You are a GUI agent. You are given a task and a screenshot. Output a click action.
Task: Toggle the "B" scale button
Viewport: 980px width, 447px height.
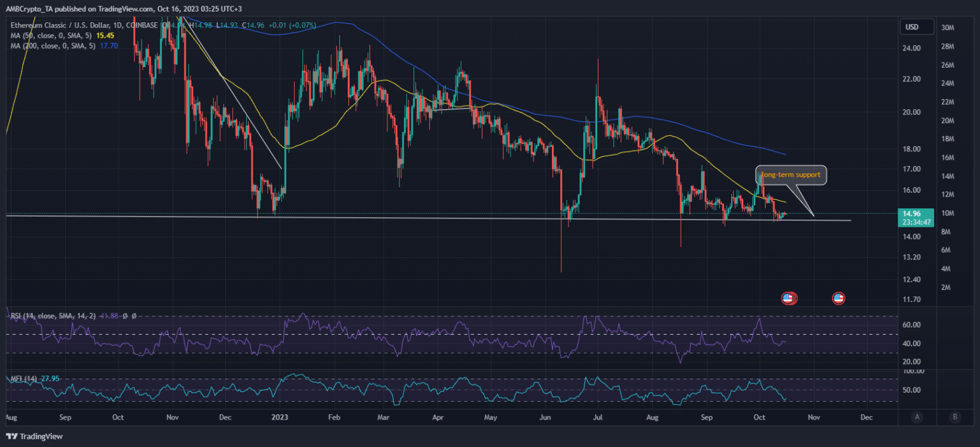coord(954,418)
